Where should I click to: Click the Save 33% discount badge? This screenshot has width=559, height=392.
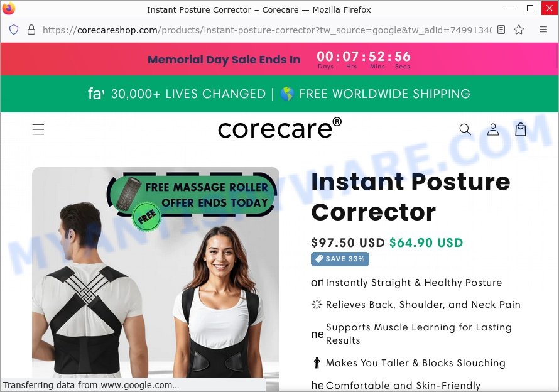click(340, 259)
